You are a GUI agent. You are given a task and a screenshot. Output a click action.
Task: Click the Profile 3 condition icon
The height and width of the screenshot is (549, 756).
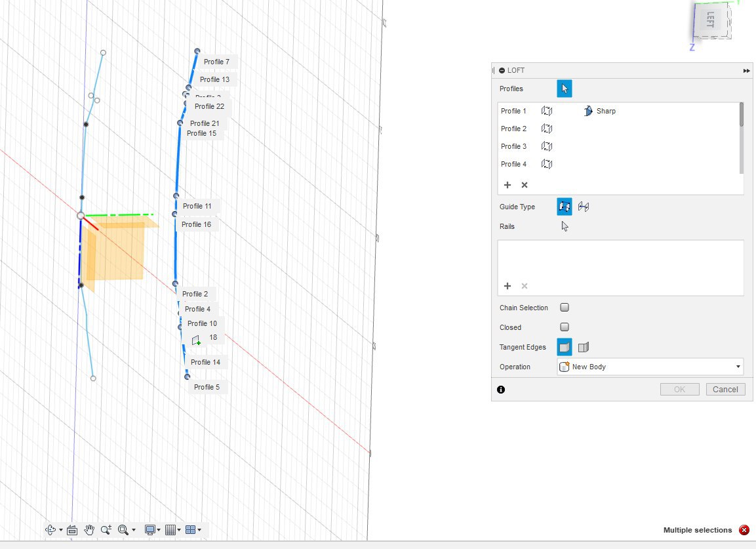(x=547, y=146)
